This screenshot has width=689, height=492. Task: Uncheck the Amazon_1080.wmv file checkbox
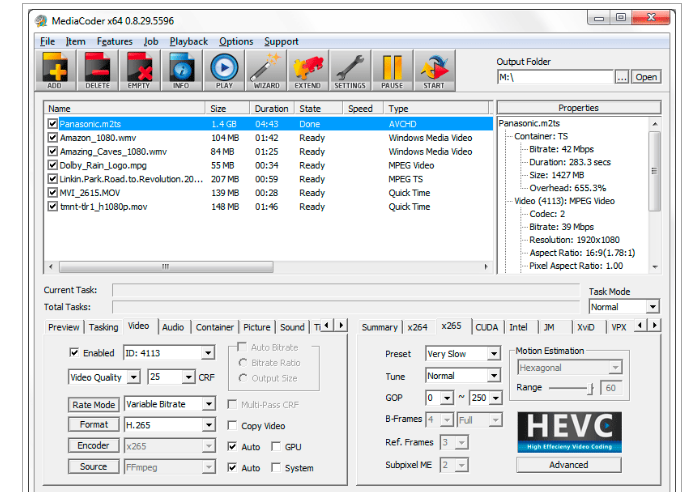click(53, 137)
